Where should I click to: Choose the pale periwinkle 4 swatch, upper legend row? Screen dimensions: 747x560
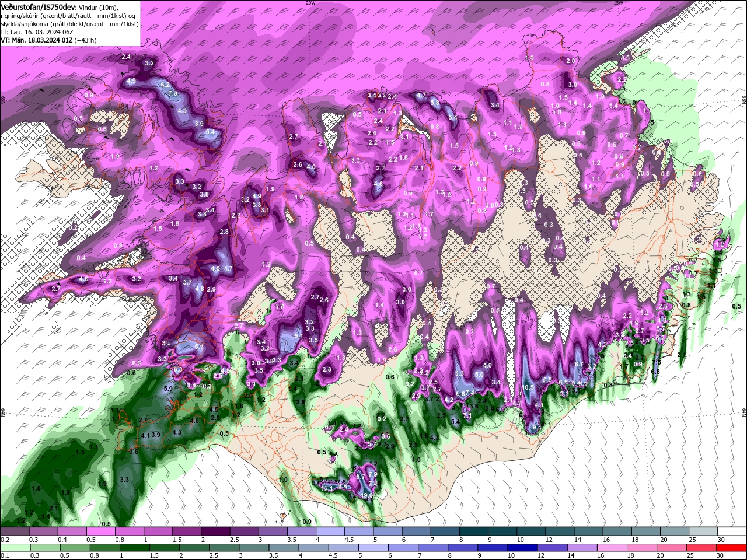330,531
